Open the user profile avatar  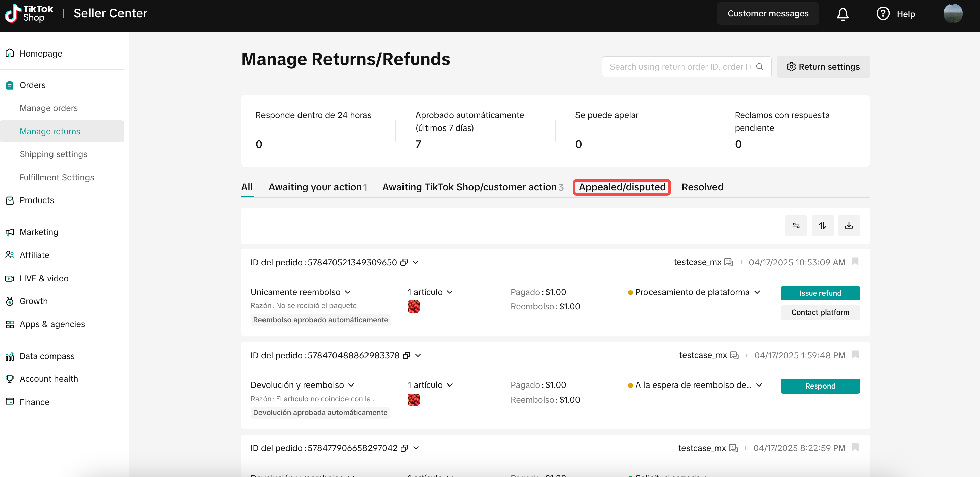[953, 14]
